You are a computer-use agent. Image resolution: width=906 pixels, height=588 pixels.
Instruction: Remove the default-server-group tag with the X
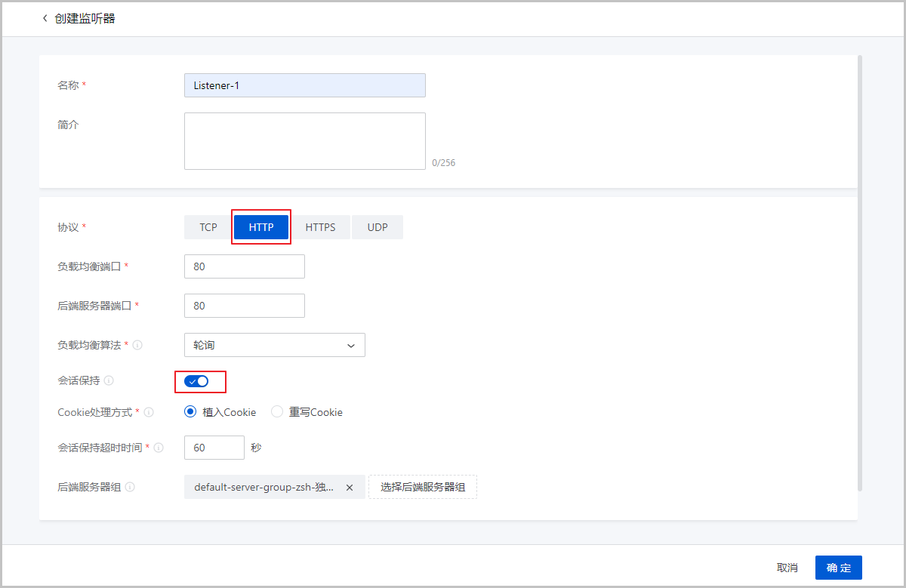coord(350,488)
